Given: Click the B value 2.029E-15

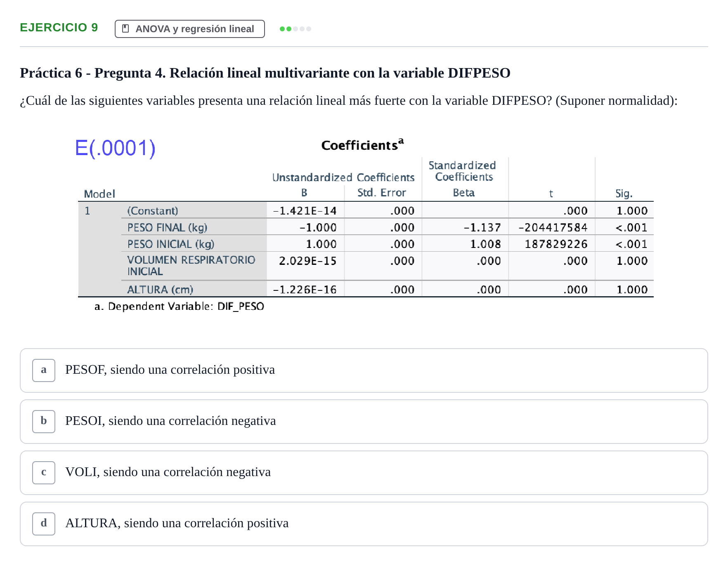Looking at the screenshot, I should pos(307,261).
